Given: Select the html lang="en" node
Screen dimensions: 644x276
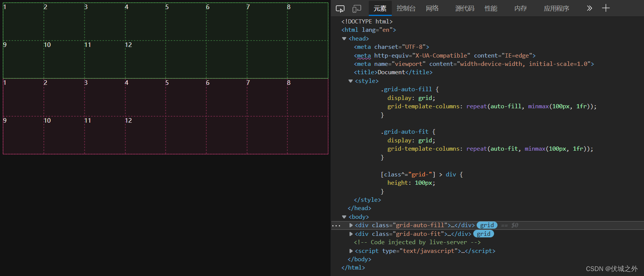Looking at the screenshot, I should (x=369, y=30).
